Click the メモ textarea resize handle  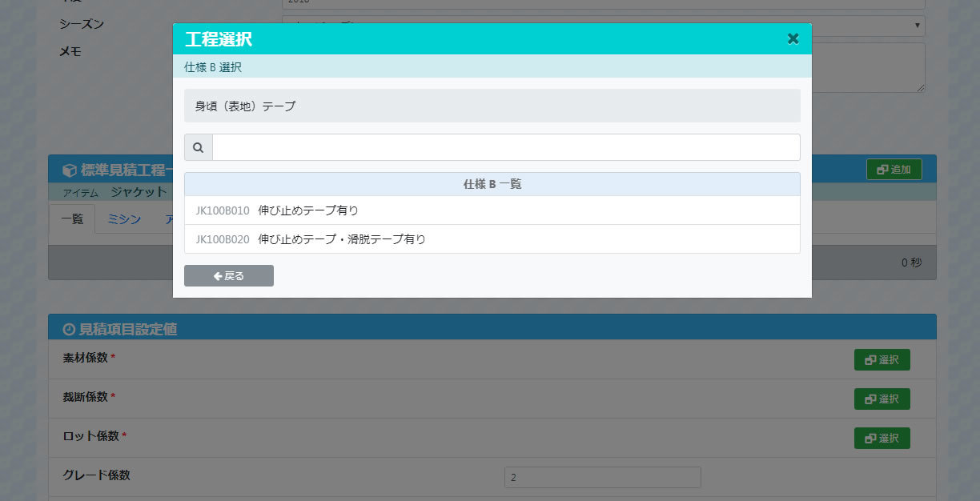click(x=922, y=89)
